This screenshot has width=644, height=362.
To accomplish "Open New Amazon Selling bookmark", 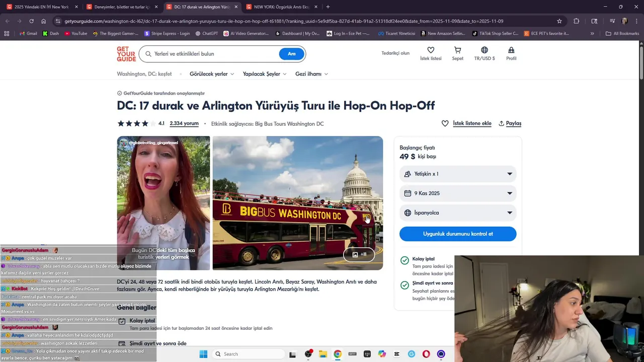I will pos(443,33).
